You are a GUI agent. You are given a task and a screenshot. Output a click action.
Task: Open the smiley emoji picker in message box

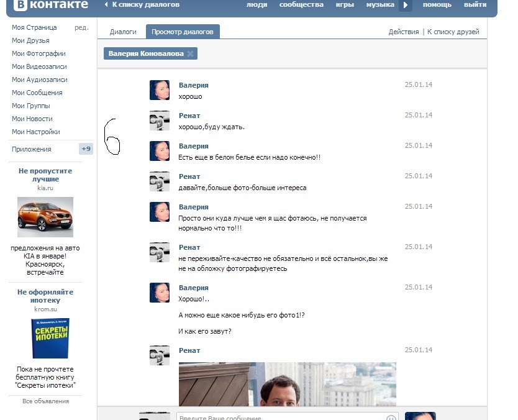pos(391,417)
